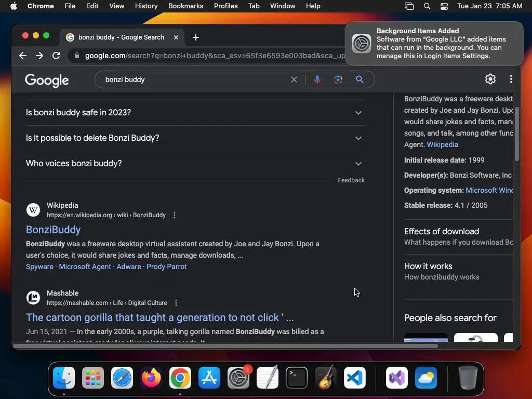Click the Wikipedia favicon in the search result
Screen dimensions: 532x399
click(x=33, y=210)
